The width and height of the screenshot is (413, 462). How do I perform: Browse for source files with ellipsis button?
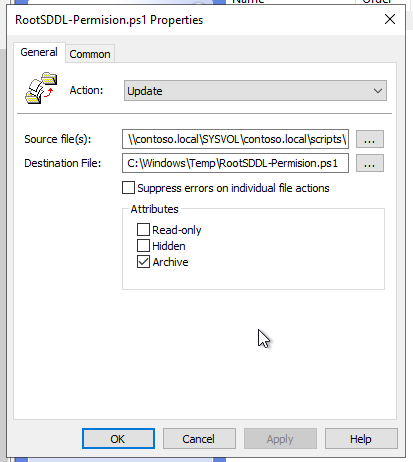tap(370, 139)
